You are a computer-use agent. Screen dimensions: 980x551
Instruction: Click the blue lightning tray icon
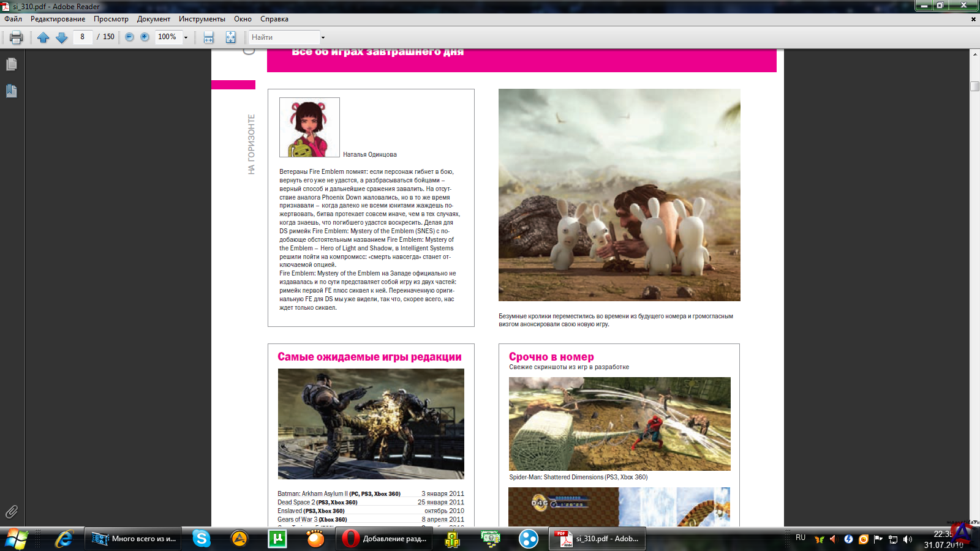(848, 539)
